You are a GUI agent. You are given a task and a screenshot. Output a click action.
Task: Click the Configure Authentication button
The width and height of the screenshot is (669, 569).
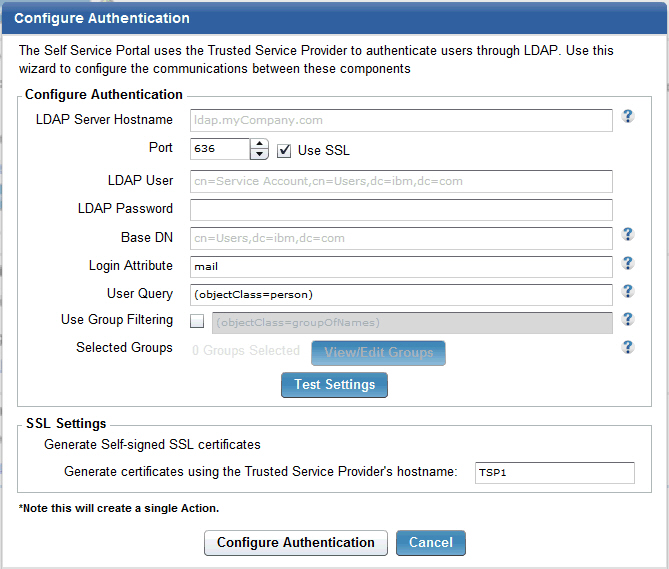coord(295,543)
